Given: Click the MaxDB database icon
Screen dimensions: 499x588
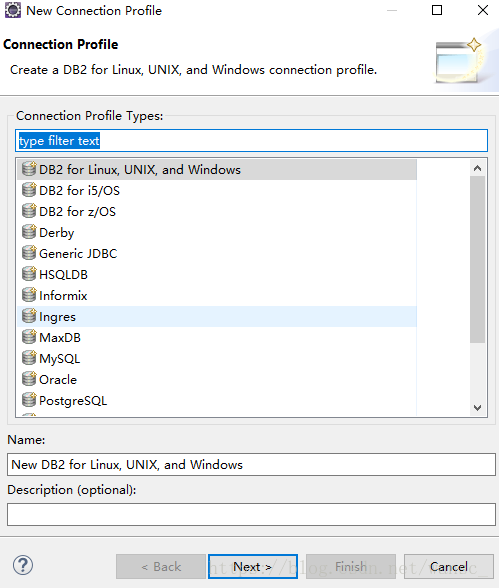Looking at the screenshot, I should pyautogui.click(x=29, y=337).
